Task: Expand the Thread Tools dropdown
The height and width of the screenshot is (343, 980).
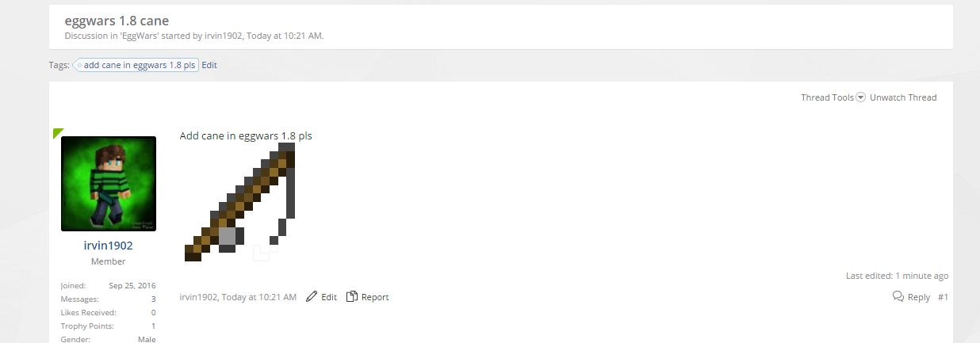Action: pos(833,97)
